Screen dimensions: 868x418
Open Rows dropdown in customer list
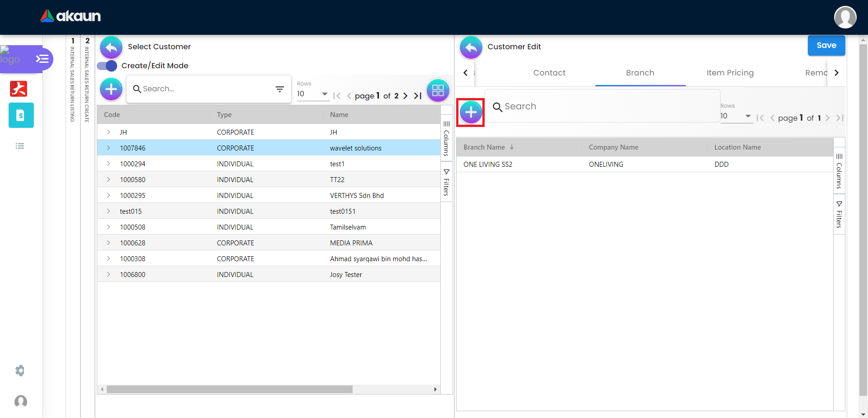(x=312, y=94)
